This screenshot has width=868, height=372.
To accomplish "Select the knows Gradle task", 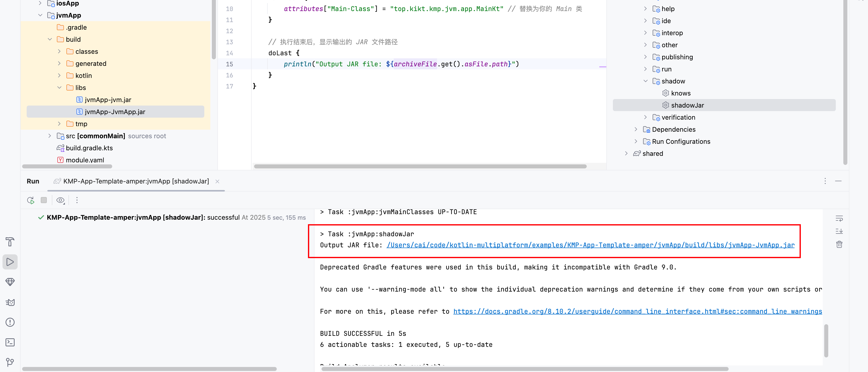I will [x=676, y=93].
